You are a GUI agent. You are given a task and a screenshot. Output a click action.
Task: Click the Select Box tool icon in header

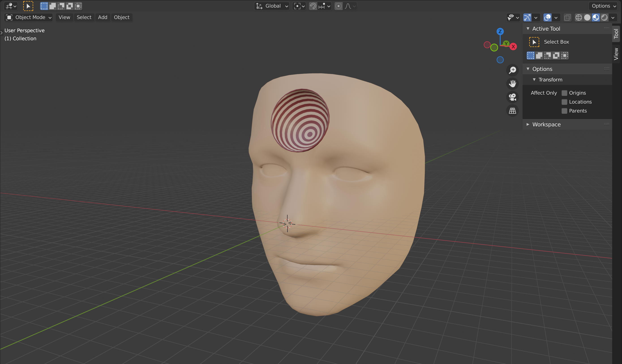coord(28,6)
